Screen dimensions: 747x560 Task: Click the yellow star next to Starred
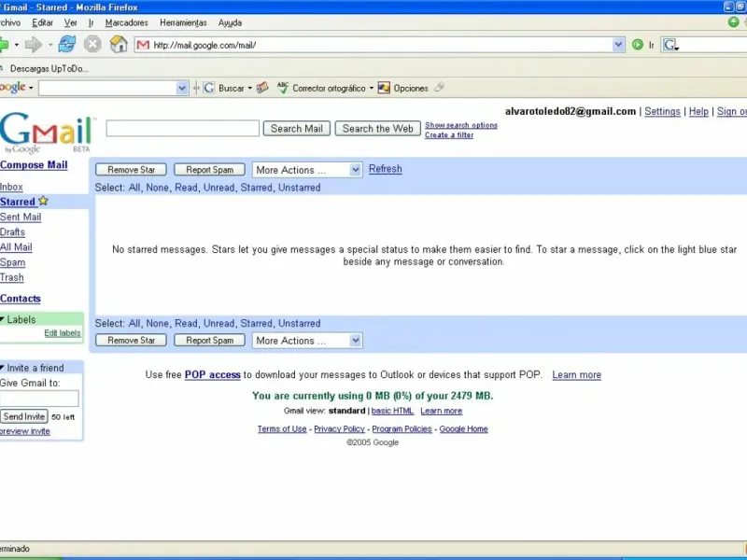43,201
